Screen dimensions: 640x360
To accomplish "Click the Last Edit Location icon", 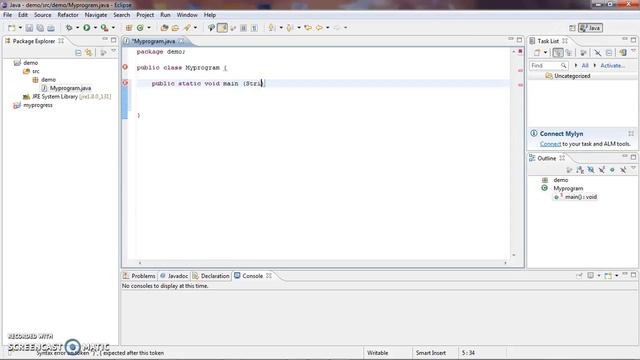I will click(x=308, y=28).
